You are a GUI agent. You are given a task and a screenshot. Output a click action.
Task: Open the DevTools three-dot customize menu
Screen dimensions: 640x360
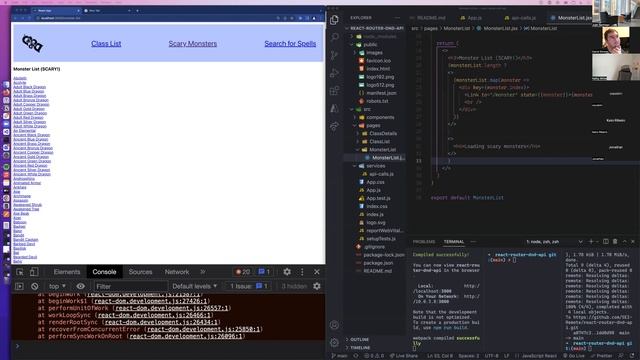[302, 272]
